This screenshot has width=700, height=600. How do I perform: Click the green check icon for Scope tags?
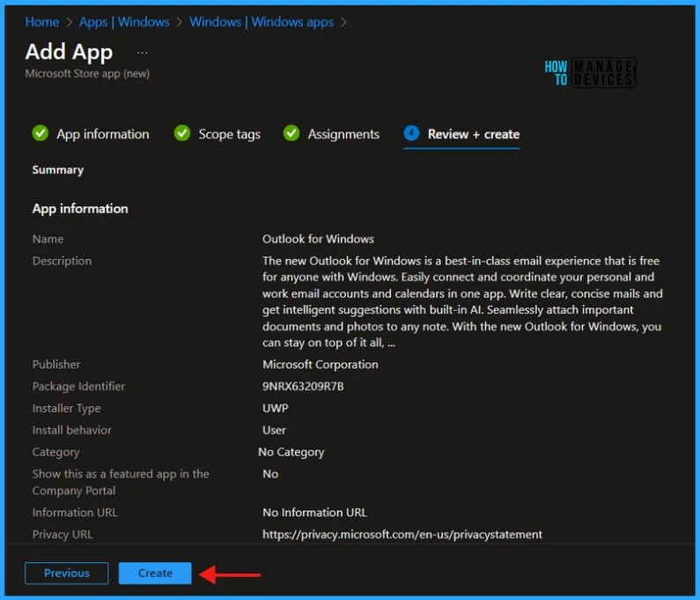(181, 133)
